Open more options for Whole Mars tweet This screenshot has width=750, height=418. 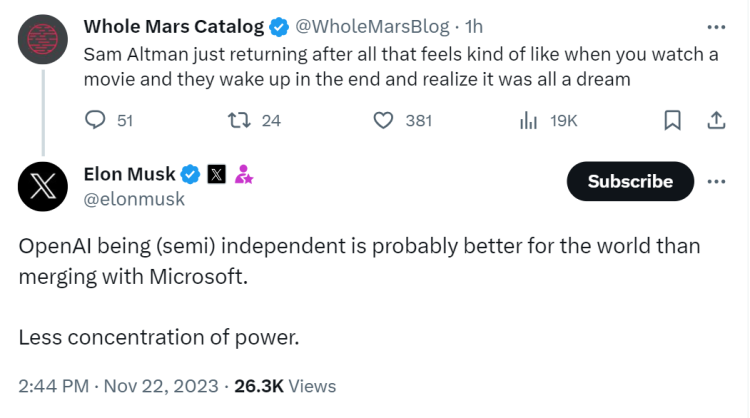716,26
